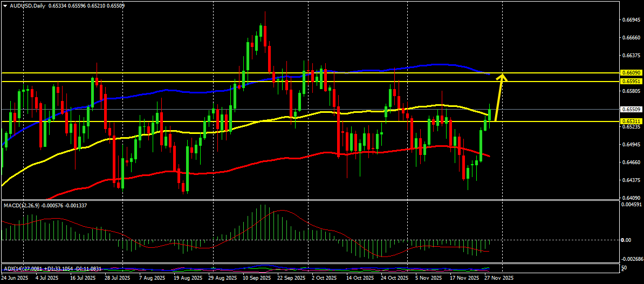
Task: Click the AUDUSD,Daily chart title
Action: [x=27, y=6]
